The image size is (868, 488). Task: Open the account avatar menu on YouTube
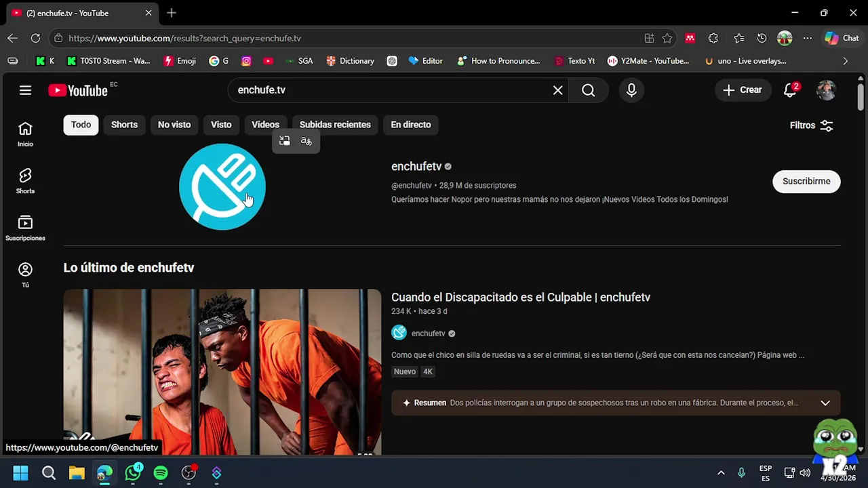pos(826,90)
